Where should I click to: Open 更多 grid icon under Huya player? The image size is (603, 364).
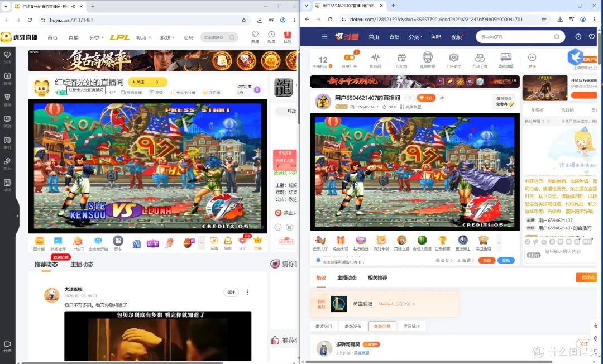tap(118, 243)
